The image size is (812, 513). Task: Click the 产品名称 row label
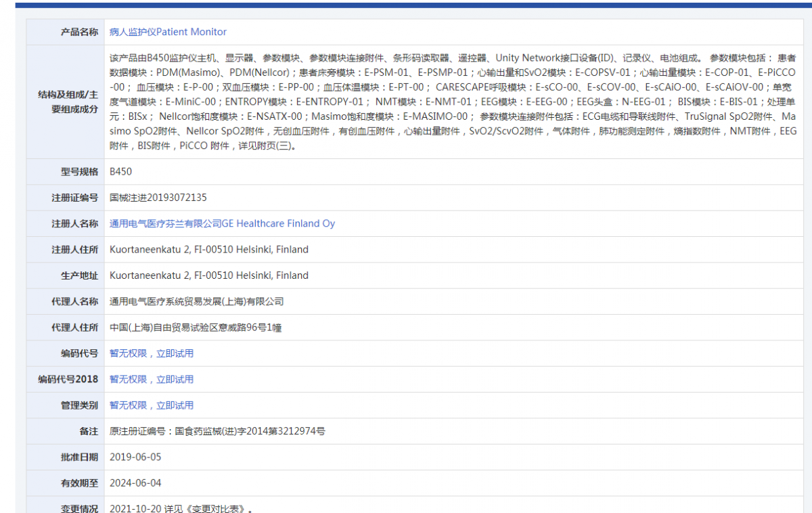pos(79,32)
